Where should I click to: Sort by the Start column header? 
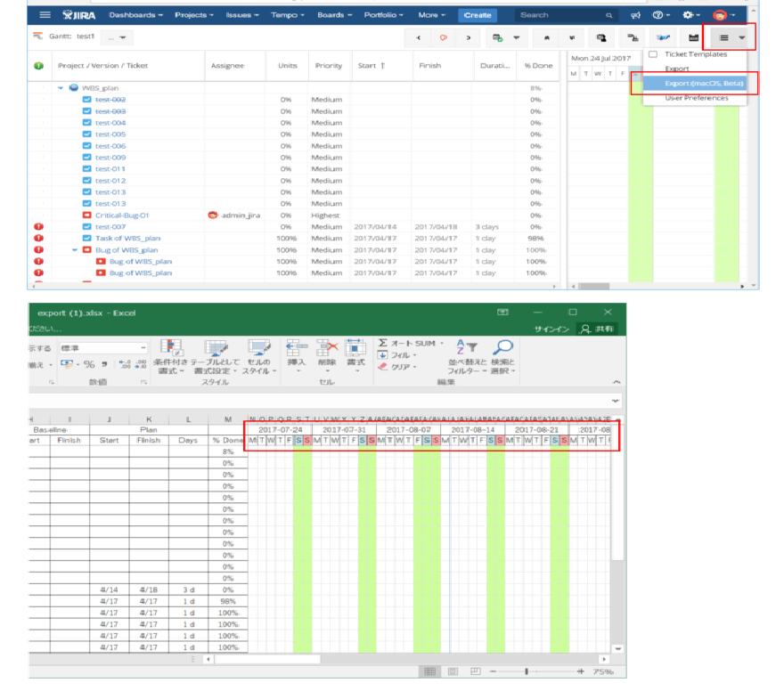click(372, 66)
